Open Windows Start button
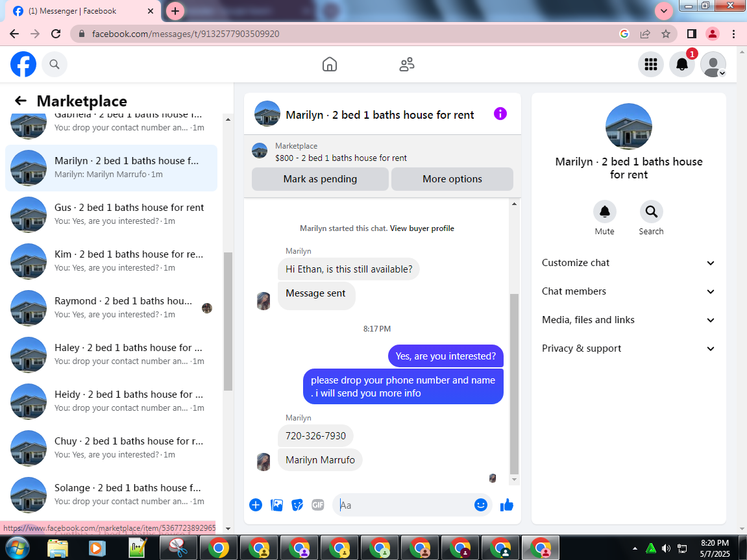This screenshot has width=747, height=560. (x=17, y=548)
